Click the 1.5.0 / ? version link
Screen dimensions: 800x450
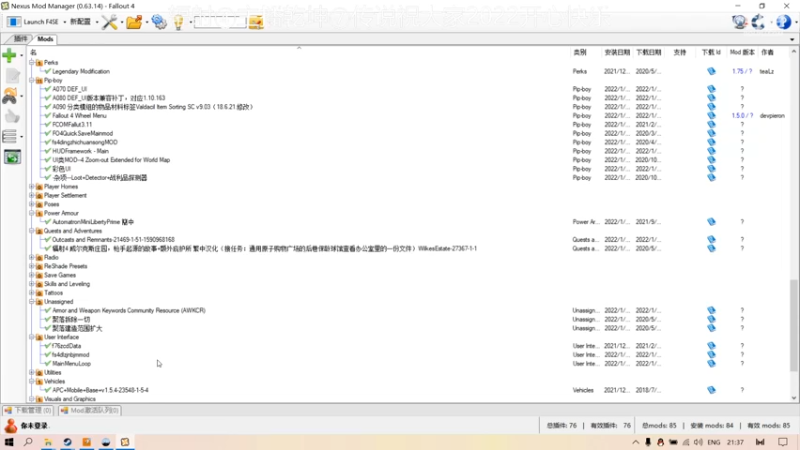pos(742,116)
